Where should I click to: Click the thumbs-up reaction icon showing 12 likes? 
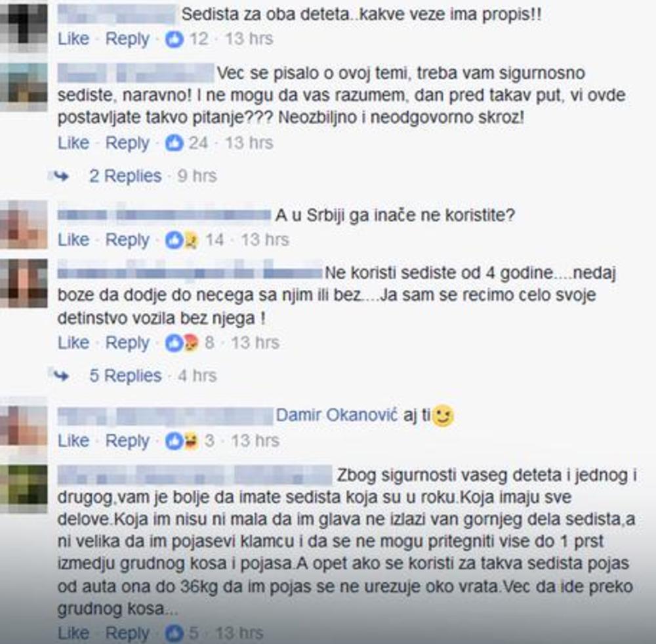(x=174, y=39)
